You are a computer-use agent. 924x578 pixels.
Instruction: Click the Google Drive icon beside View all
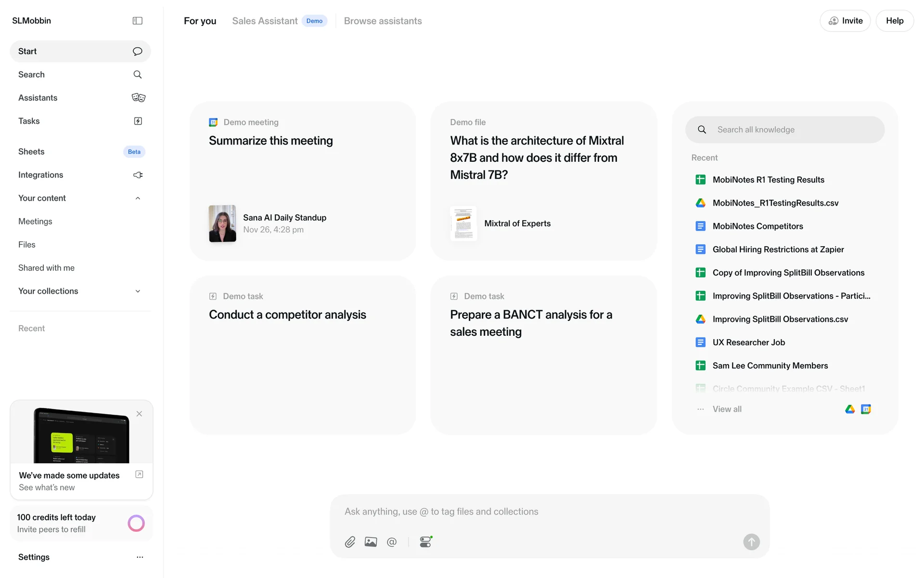click(850, 409)
